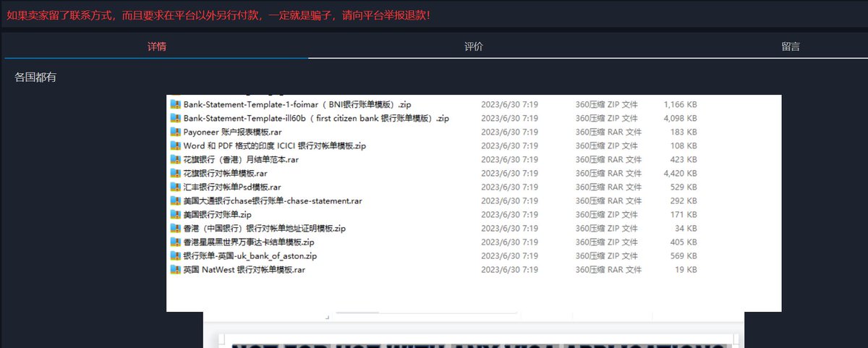Click the 569 KB size value
Image resolution: width=868 pixels, height=348 pixels.
[x=684, y=255]
